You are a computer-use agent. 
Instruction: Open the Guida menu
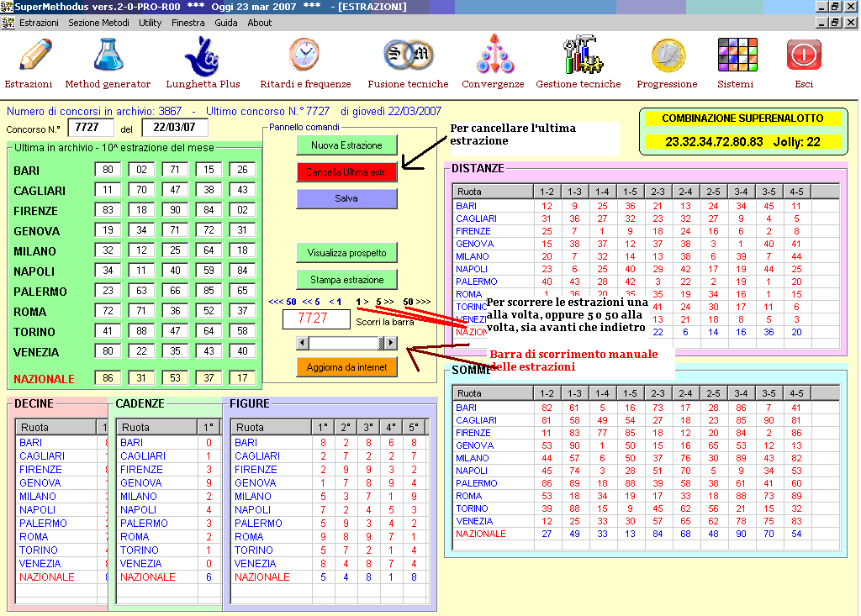(225, 23)
